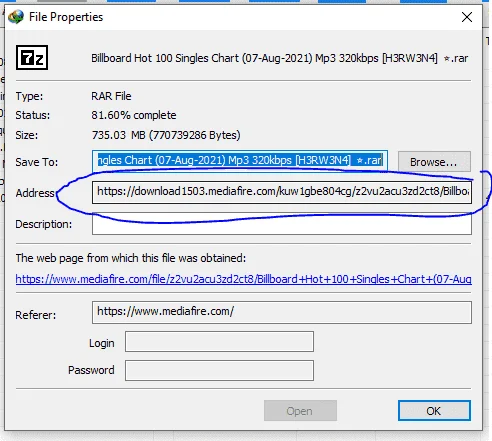492x441 pixels.
Task: Click the '735.03 MB (770739286 Bytes)' size value
Action: coord(166,135)
